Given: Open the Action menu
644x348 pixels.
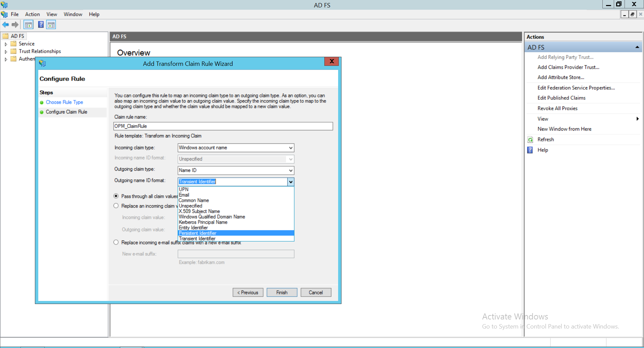Looking at the screenshot, I should (32, 14).
